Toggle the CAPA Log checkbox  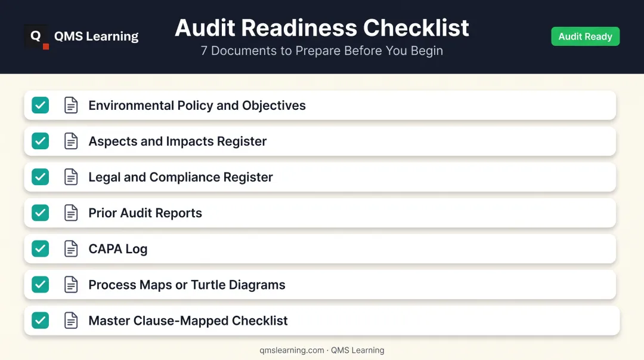tap(41, 248)
